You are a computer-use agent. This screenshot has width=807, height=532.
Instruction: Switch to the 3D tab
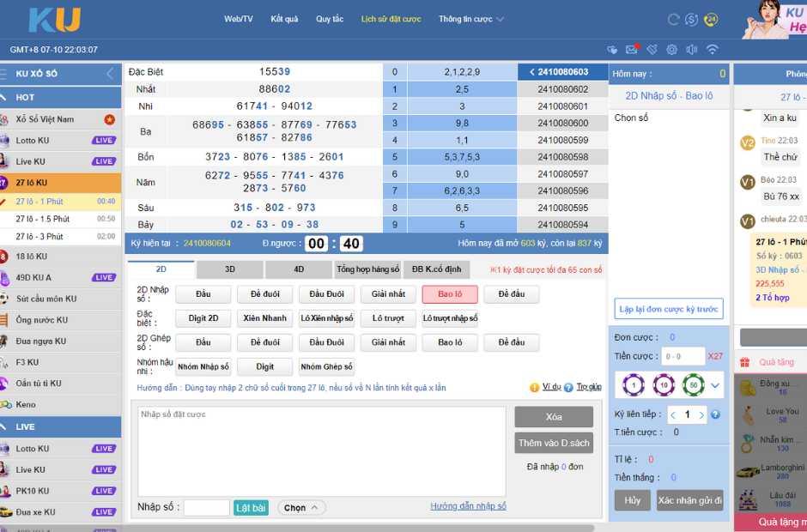point(229,269)
